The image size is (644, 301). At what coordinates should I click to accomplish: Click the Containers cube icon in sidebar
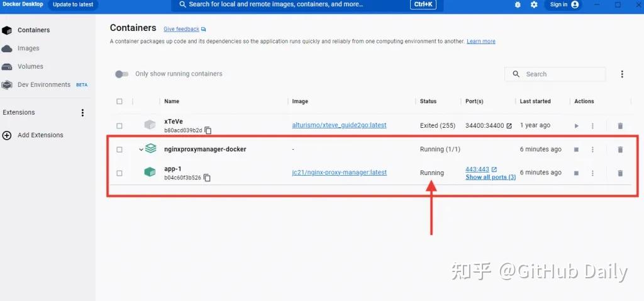pyautogui.click(x=7, y=30)
